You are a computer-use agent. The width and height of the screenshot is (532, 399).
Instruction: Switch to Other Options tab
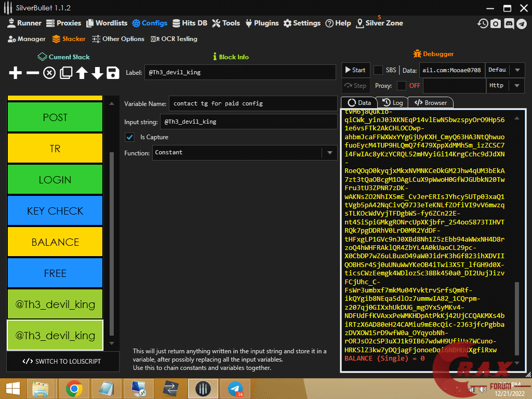118,39
